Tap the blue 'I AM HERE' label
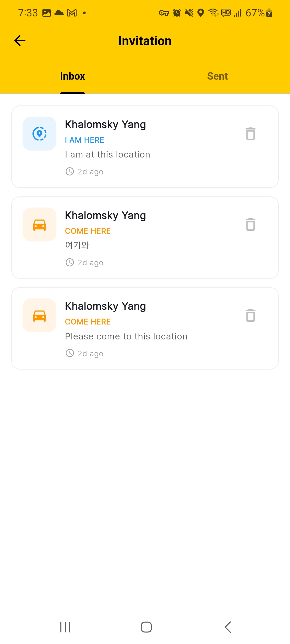 (85, 140)
